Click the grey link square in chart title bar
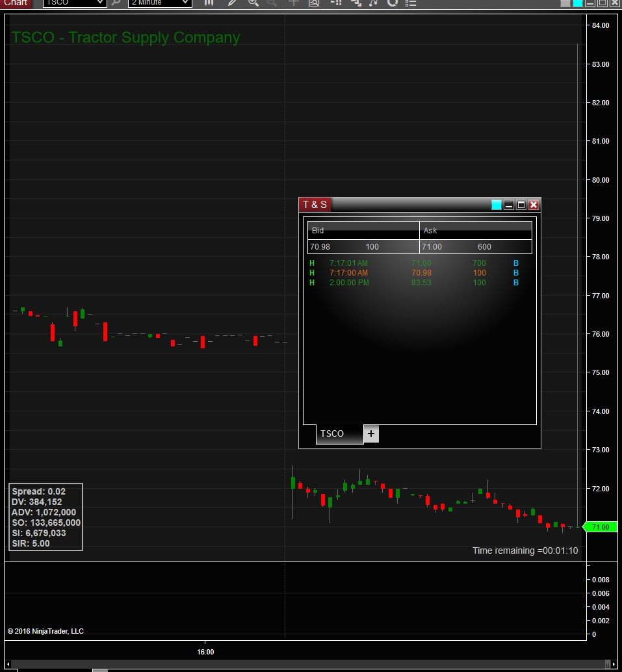Image resolution: width=622 pixels, height=672 pixels. click(565, 3)
